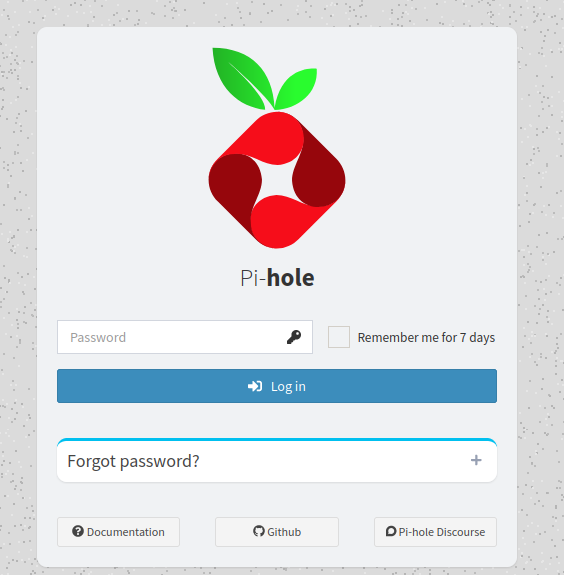Screen dimensions: 564x575
Task: Toggle remember via 'Remember me for 7 days' label
Action: tap(426, 337)
